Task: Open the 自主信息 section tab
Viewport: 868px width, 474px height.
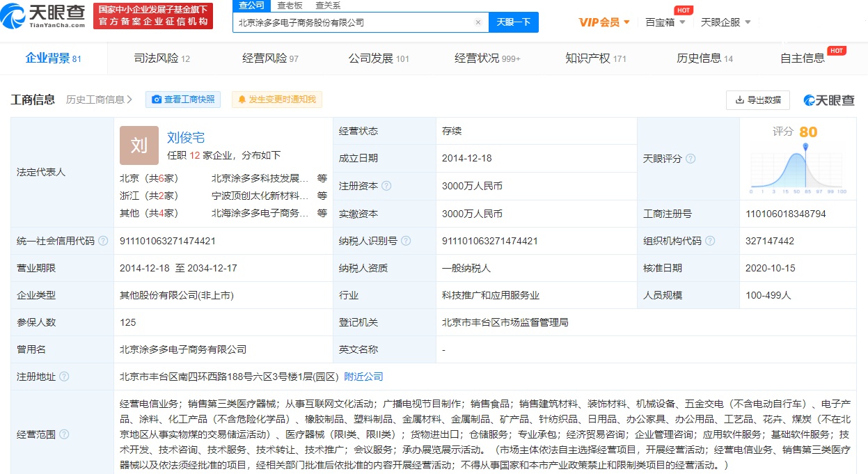Action: point(803,58)
